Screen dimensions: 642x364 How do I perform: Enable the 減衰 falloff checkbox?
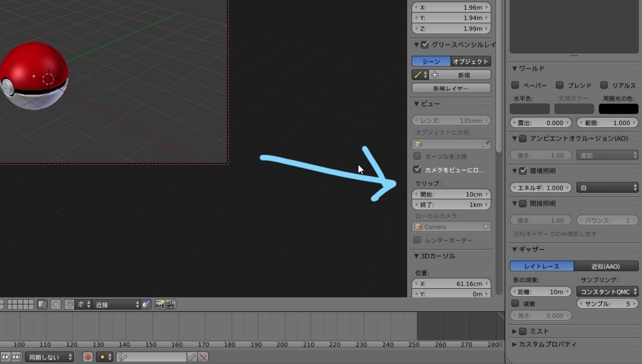tap(515, 303)
